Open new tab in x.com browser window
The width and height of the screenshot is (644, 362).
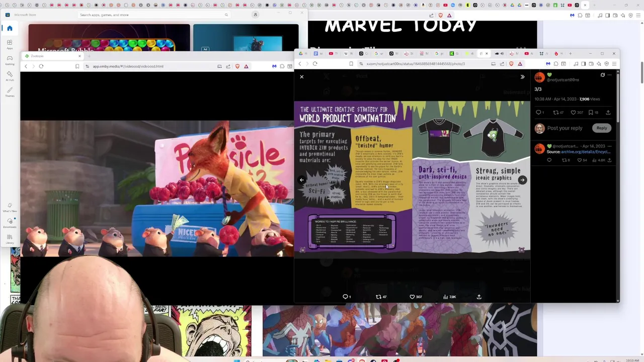(570, 53)
